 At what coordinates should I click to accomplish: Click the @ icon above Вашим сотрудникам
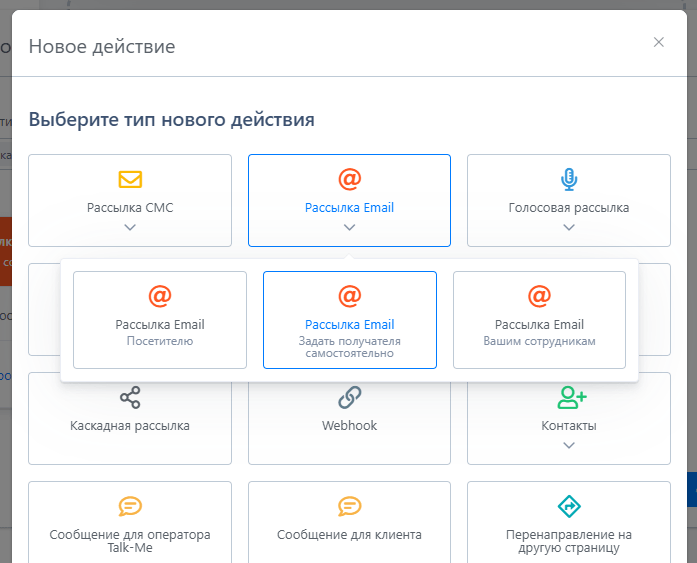(539, 296)
